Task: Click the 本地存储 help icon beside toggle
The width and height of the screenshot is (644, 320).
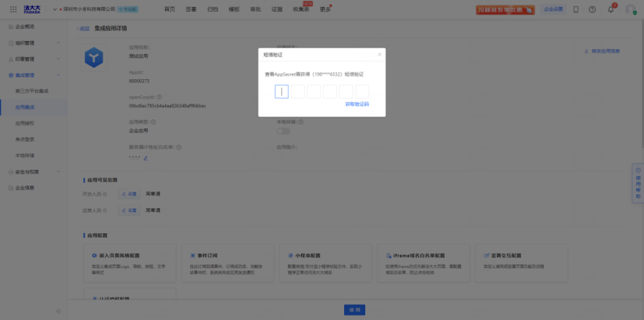Action: tap(301, 122)
